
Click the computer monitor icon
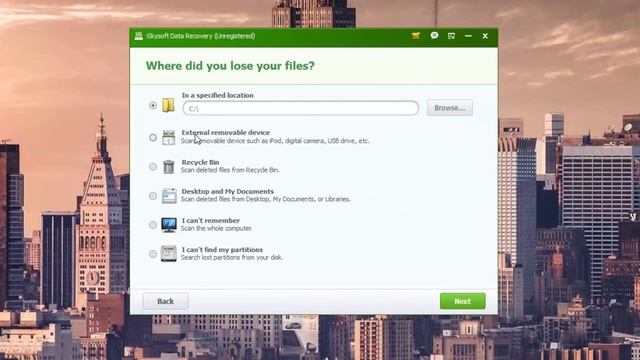[169, 225]
